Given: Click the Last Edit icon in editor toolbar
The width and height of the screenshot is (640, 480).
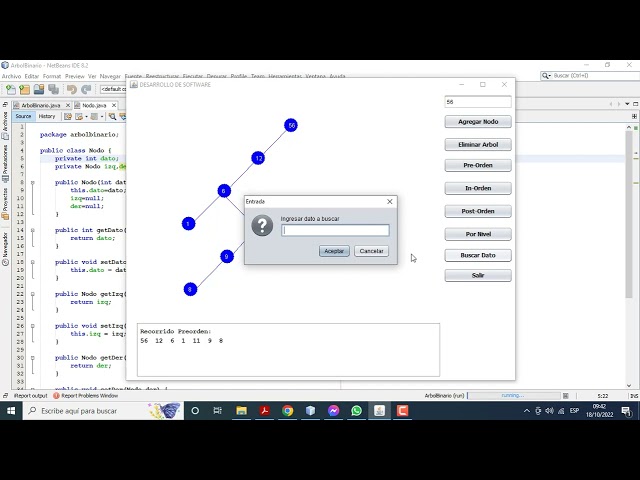Looking at the screenshot, I should coord(68,117).
